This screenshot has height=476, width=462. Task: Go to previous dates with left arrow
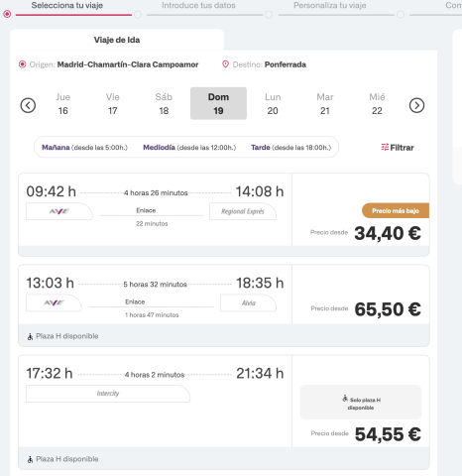(x=28, y=105)
